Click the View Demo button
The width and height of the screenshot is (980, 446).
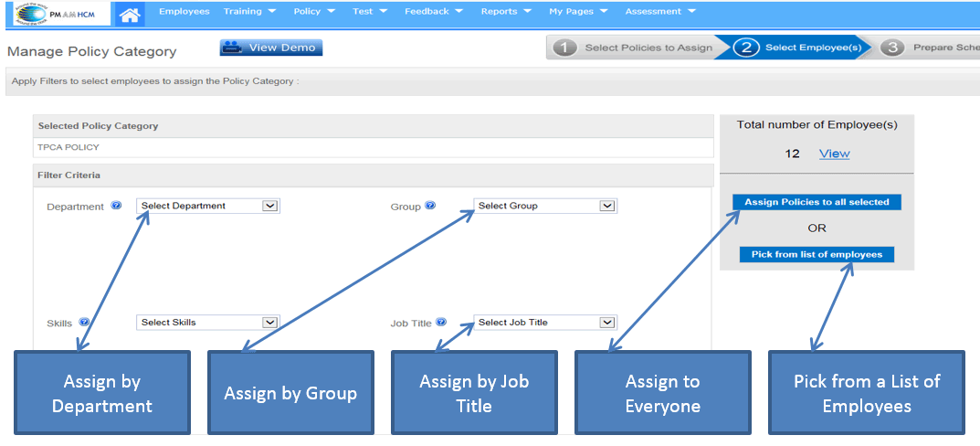coord(271,48)
